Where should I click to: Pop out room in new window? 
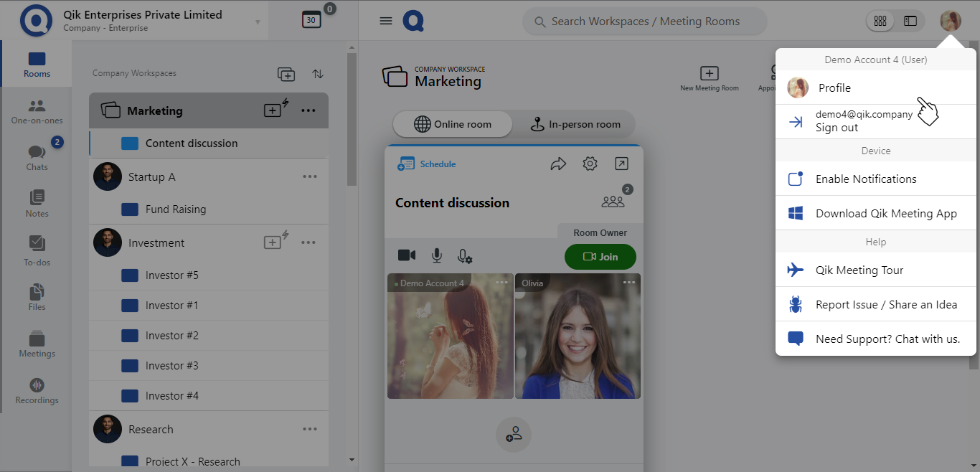tap(621, 164)
